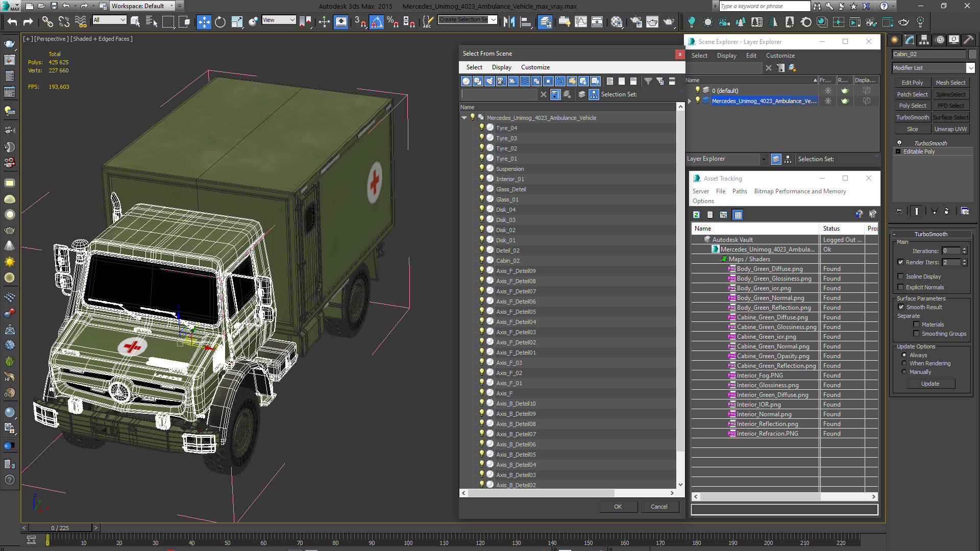Click Cancel in Select From Scene
The width and height of the screenshot is (980, 551).
pos(659,507)
